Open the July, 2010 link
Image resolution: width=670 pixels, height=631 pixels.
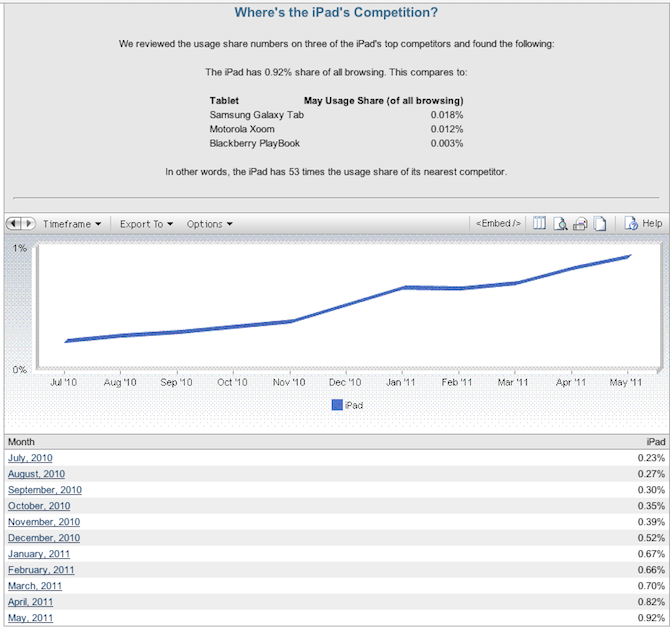pos(30,458)
